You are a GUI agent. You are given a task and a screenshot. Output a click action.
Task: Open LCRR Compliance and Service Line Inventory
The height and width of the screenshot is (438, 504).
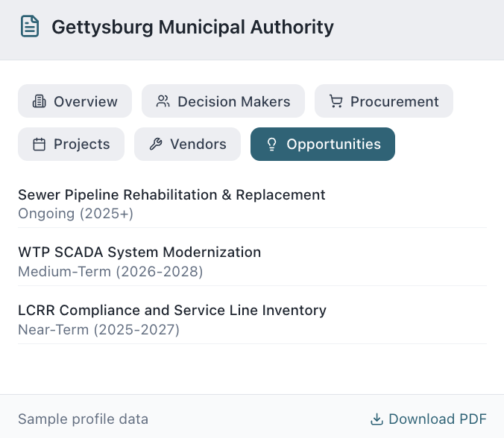click(172, 311)
